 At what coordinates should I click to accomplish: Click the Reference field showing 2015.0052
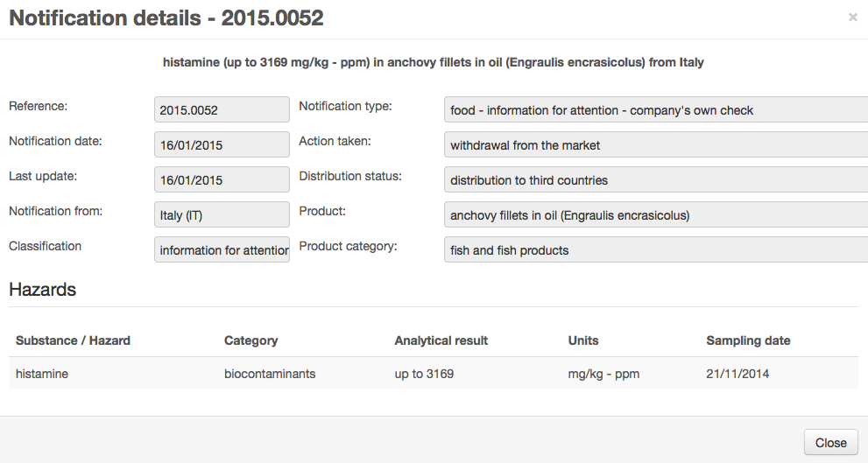(222, 110)
